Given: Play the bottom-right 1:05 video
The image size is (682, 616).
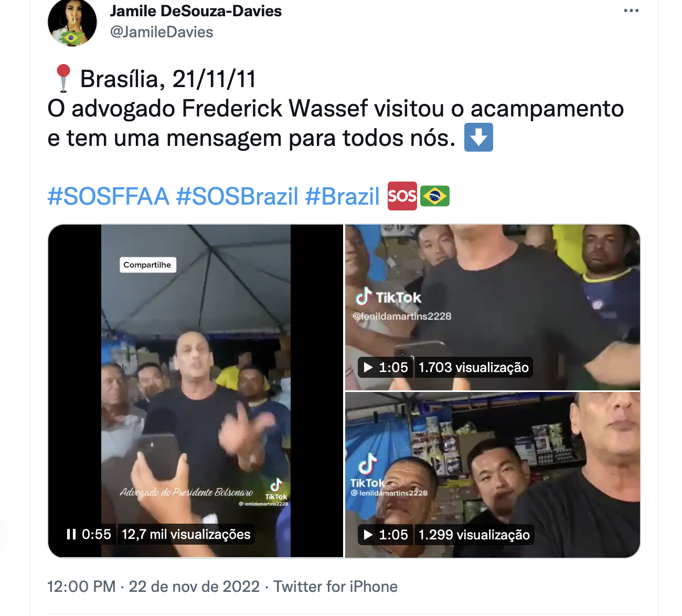Looking at the screenshot, I should pyautogui.click(x=368, y=535).
